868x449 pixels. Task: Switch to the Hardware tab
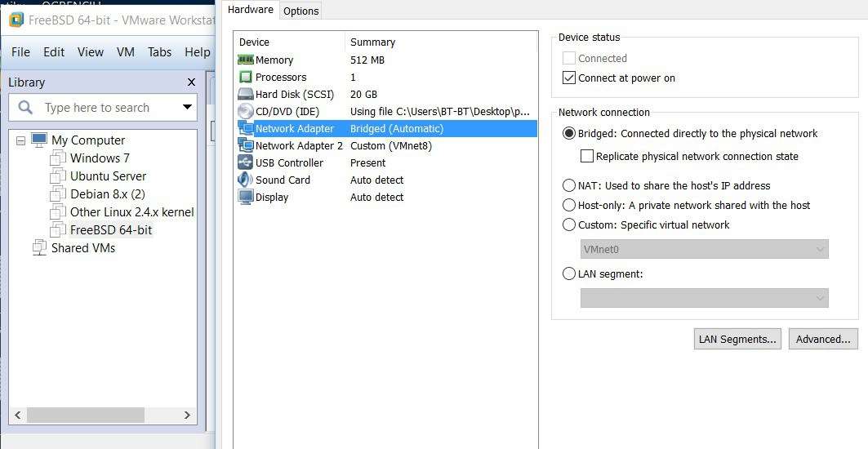click(x=250, y=10)
